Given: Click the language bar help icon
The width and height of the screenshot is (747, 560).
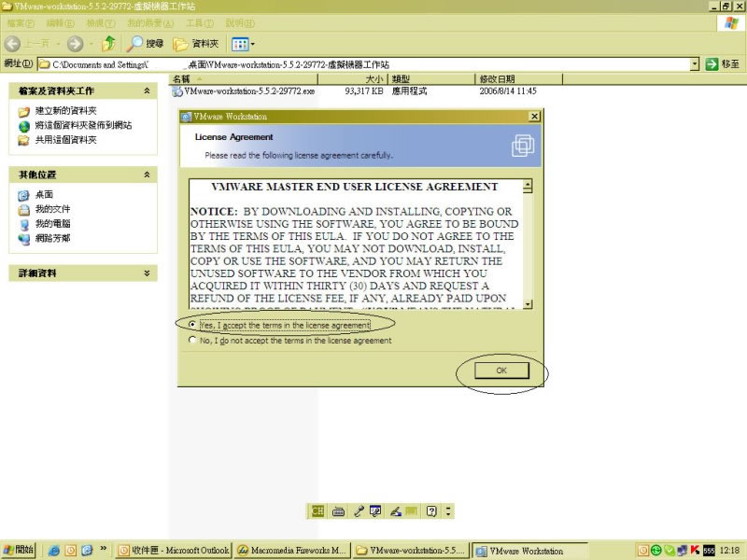Looking at the screenshot, I should coord(431,511).
